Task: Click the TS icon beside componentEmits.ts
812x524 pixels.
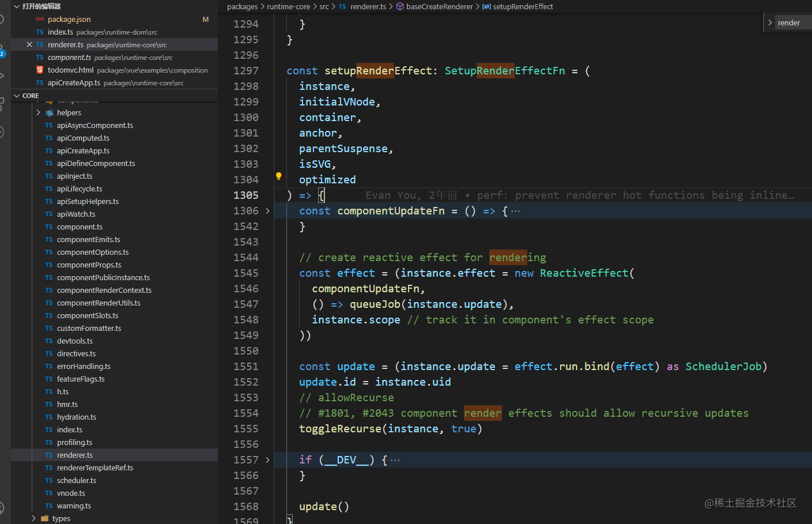Action: point(49,240)
